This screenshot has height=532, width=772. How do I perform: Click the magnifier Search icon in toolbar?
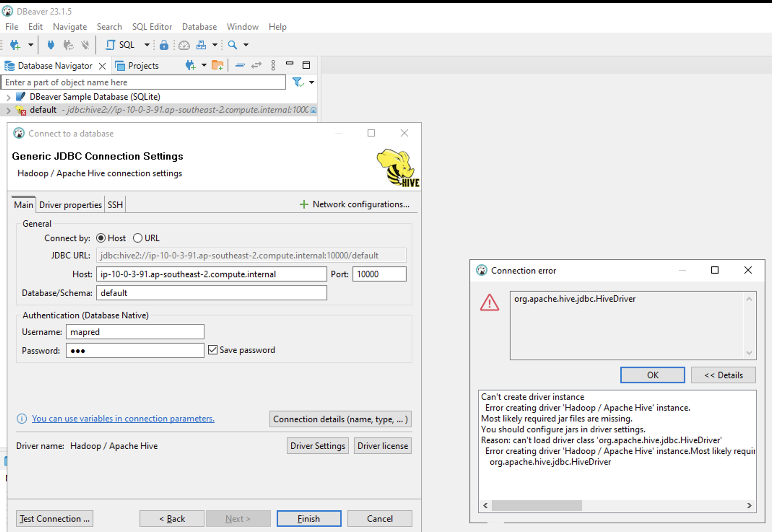[x=233, y=45]
